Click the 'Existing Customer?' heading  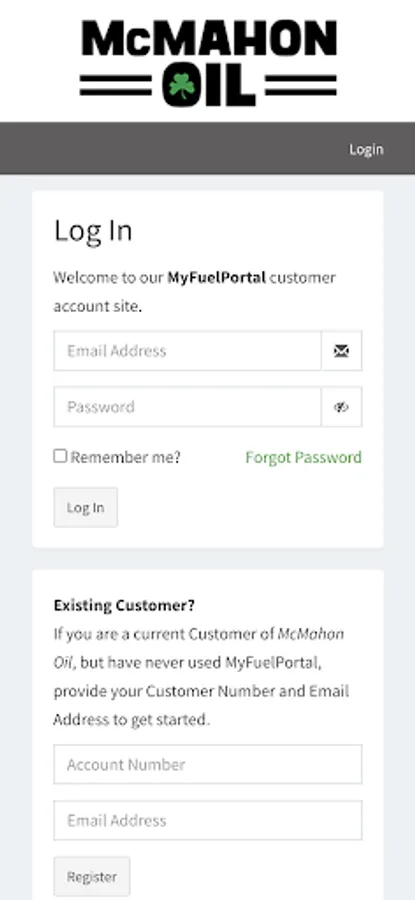coord(124,605)
